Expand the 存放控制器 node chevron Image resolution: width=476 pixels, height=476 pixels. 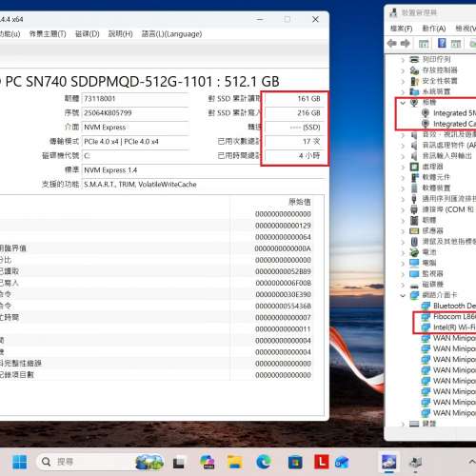tap(403, 70)
